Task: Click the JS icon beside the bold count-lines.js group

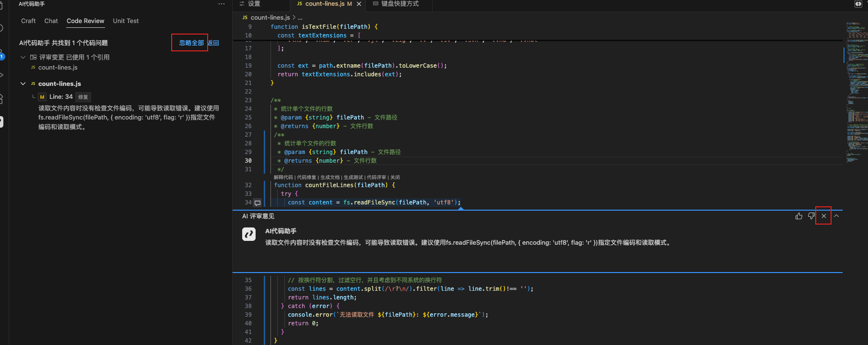Action: tap(33, 83)
